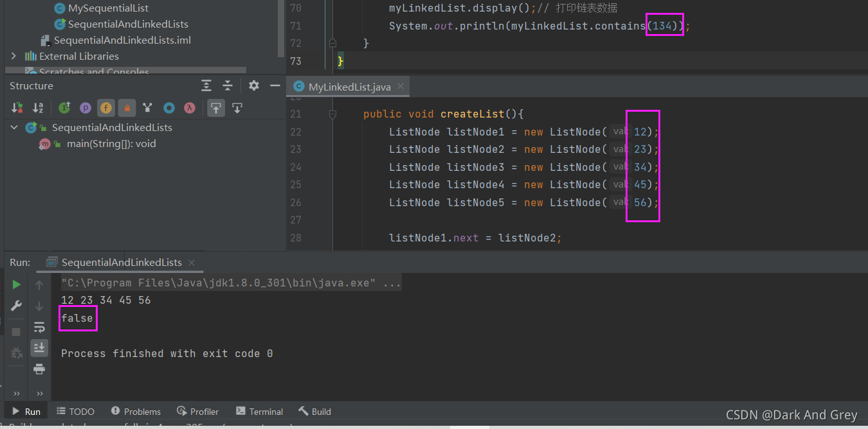The width and height of the screenshot is (868, 429).
Task: Click java.exe command line in console
Action: (231, 283)
